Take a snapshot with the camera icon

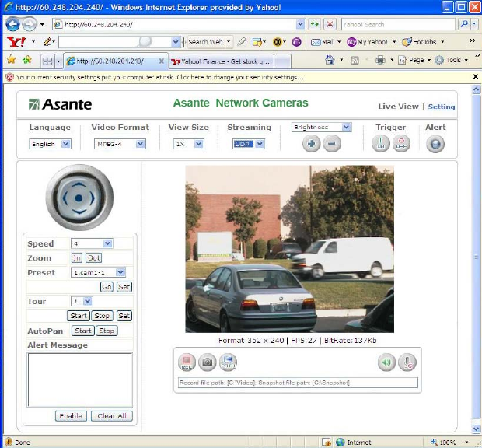(x=208, y=362)
